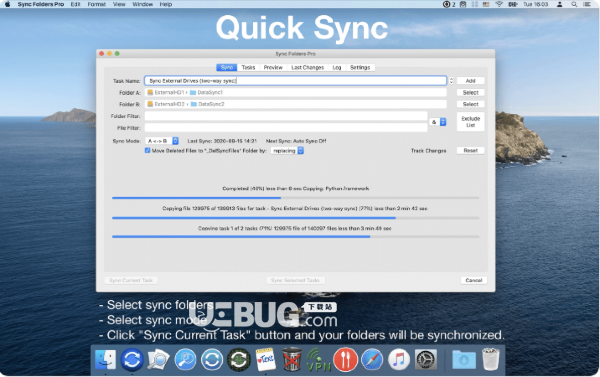
Task: Open the crossed-out trash can dock app
Action: (292, 359)
